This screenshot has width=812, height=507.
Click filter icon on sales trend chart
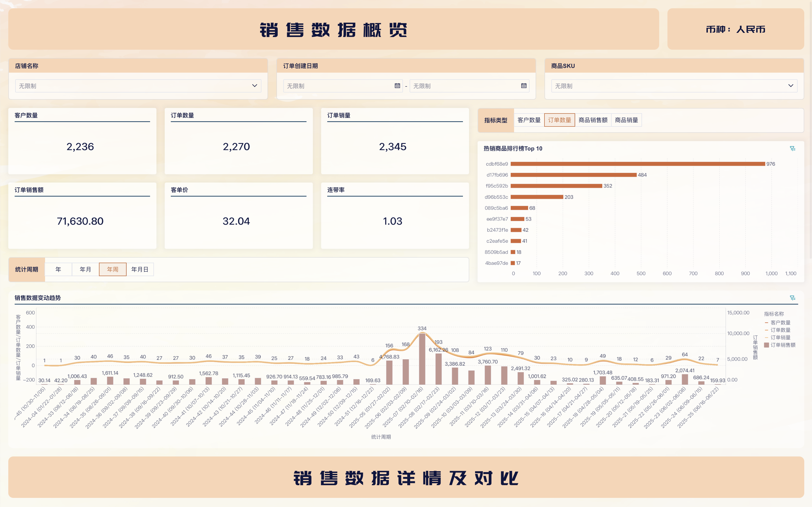pyautogui.click(x=792, y=298)
